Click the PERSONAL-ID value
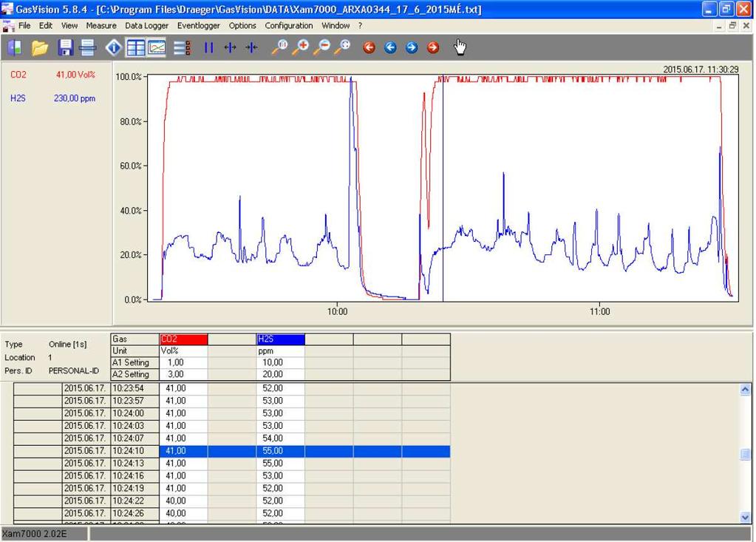The height and width of the screenshot is (542, 756). [74, 370]
